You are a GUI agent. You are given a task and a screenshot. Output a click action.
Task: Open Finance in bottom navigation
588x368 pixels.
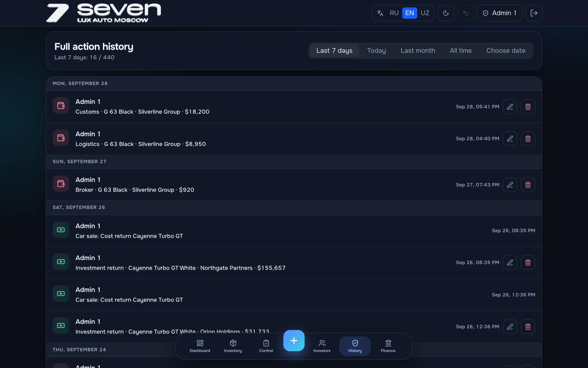(x=388, y=346)
